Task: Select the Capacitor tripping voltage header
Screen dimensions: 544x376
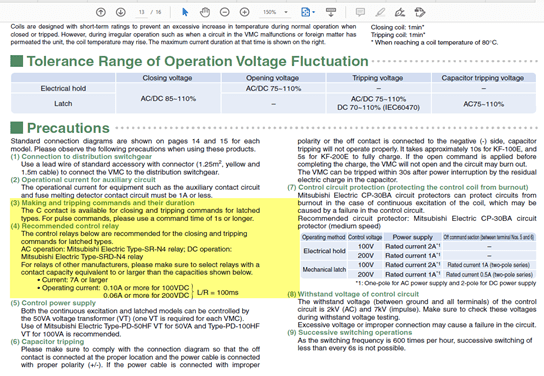Action: 483,78
